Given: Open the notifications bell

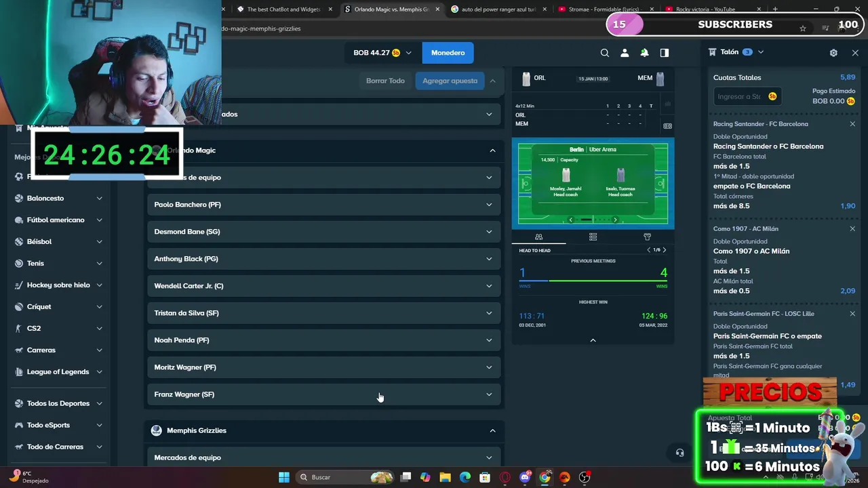Looking at the screenshot, I should (644, 53).
